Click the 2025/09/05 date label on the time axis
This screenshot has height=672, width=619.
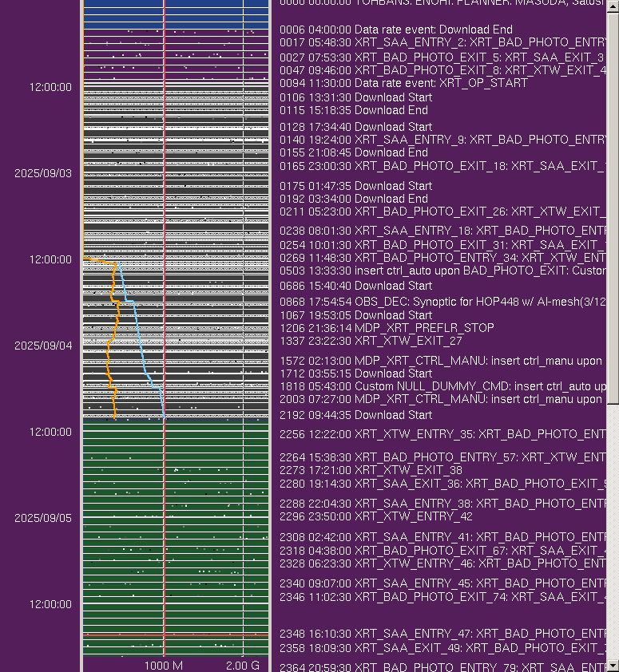click(43, 517)
